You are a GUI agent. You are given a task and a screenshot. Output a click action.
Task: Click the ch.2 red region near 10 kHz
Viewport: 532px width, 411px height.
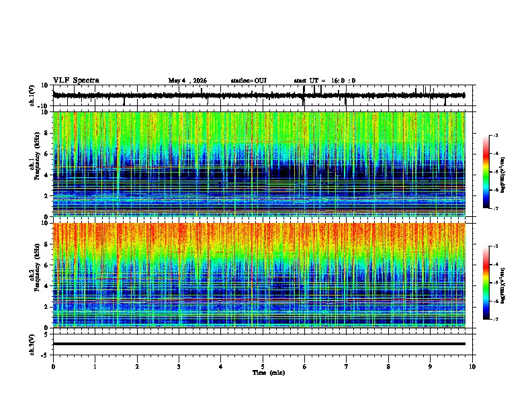click(x=259, y=232)
